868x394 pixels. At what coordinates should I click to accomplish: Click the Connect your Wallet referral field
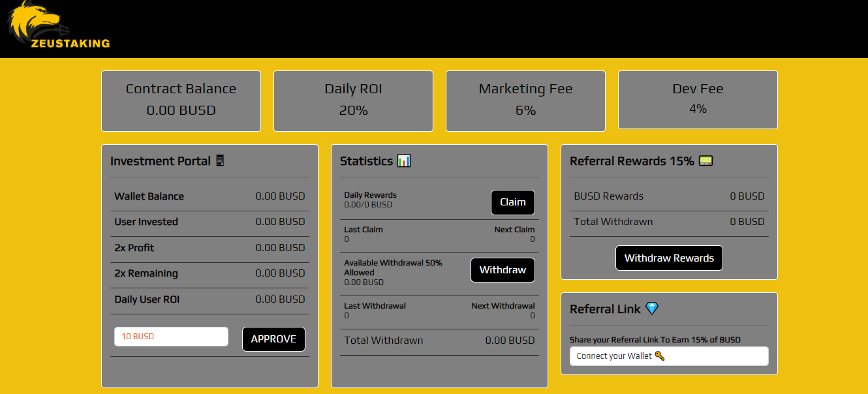coord(669,356)
